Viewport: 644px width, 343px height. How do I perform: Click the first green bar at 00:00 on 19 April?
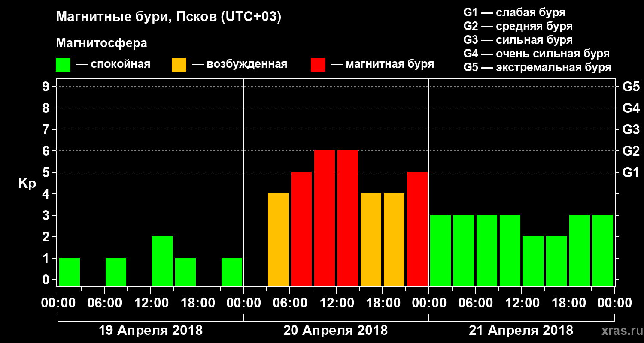[x=70, y=272]
